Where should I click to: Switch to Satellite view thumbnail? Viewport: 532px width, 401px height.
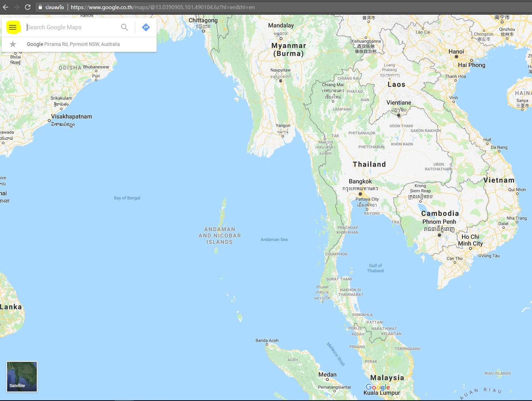pos(22,377)
